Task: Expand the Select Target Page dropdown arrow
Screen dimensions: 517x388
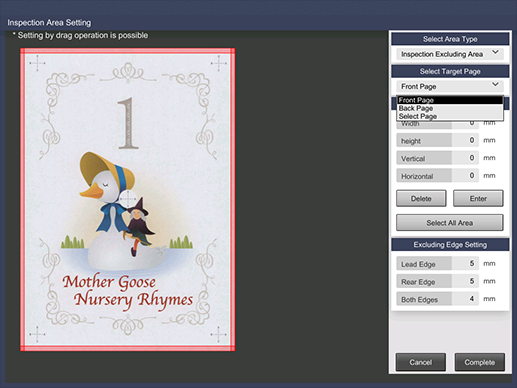Action: point(495,85)
